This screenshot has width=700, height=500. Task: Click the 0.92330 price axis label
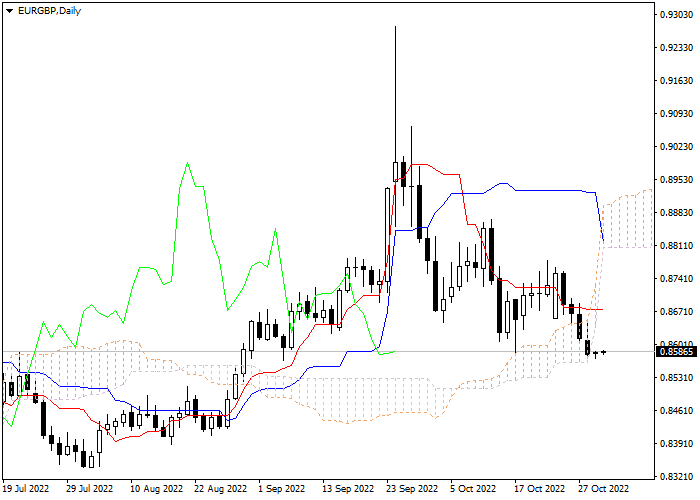[x=677, y=48]
